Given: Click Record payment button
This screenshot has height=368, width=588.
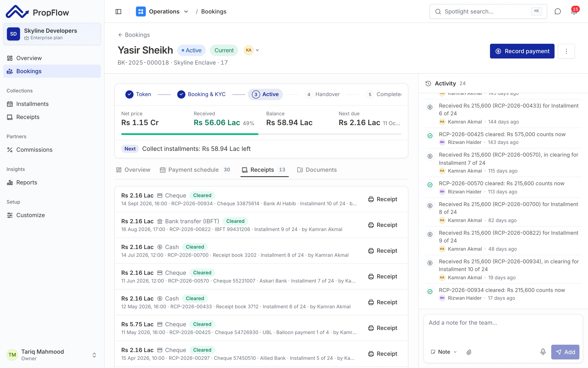Looking at the screenshot, I should pyautogui.click(x=522, y=51).
